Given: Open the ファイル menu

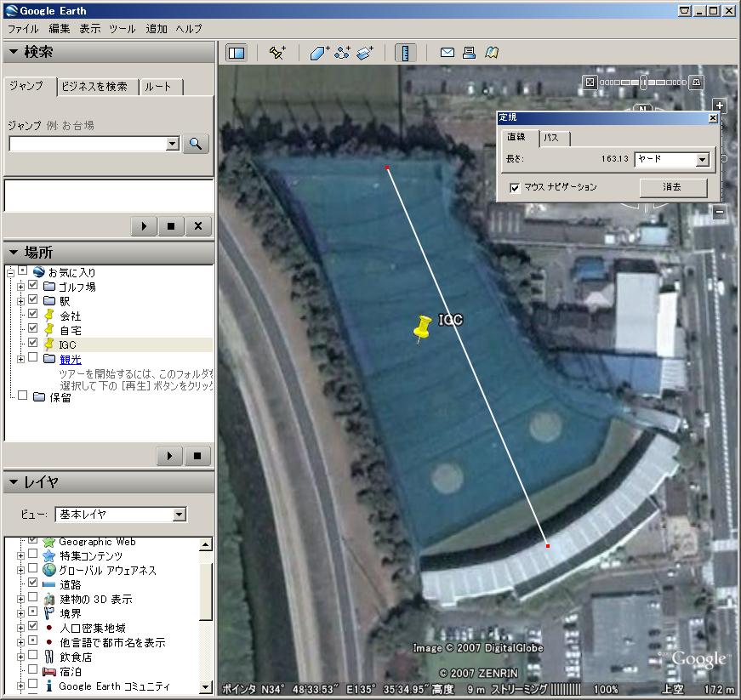Looking at the screenshot, I should coord(23,29).
